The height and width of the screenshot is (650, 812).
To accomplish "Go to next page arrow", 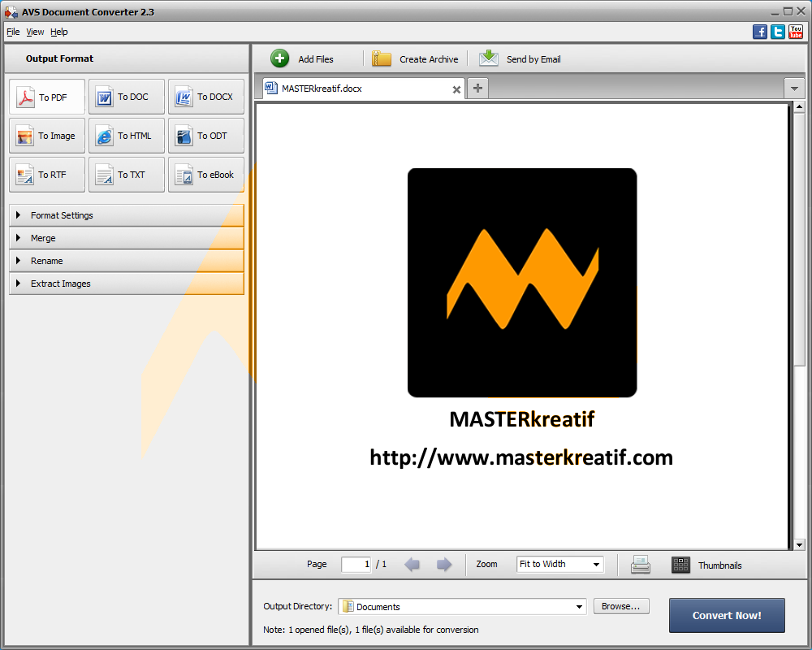I will click(444, 565).
